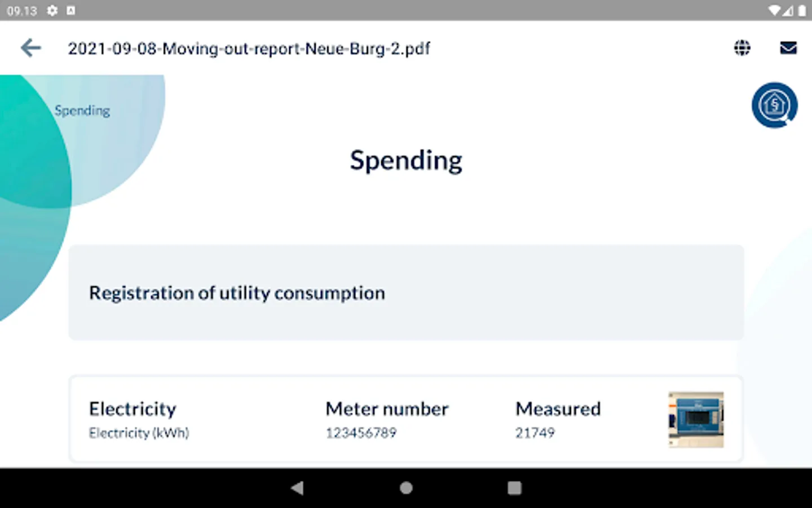Select the Electricity row label
This screenshot has height=508, width=812.
[x=133, y=409]
